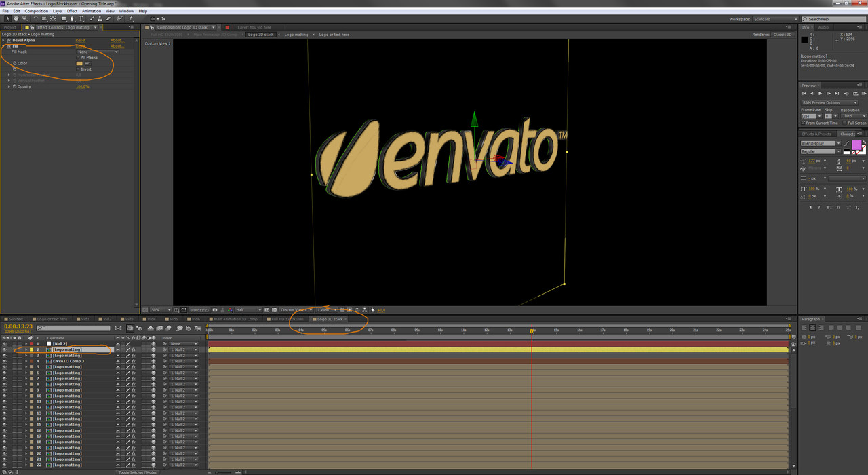Image resolution: width=868 pixels, height=475 pixels.
Task: Uncheck From Current Time option
Action: (804, 123)
